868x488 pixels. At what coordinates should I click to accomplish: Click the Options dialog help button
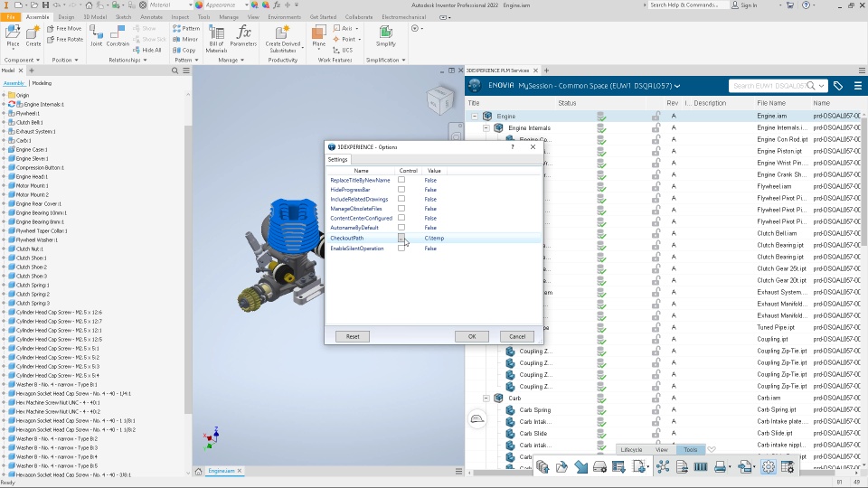coord(512,147)
